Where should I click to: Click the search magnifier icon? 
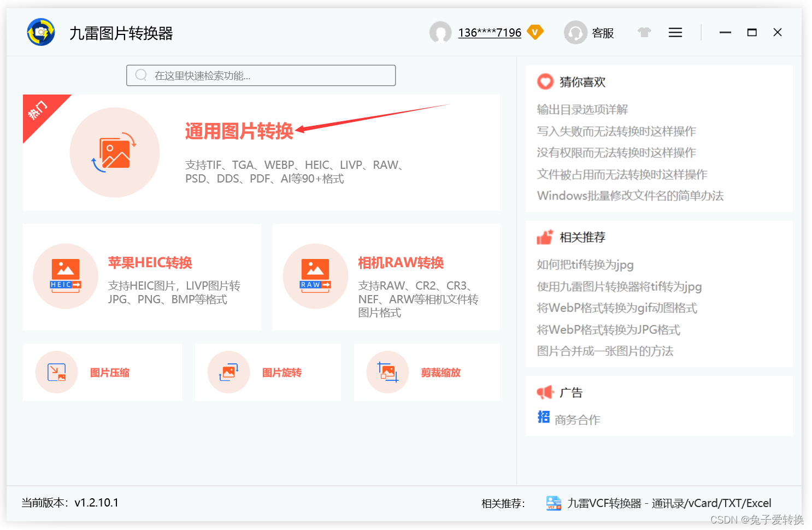[x=141, y=75]
